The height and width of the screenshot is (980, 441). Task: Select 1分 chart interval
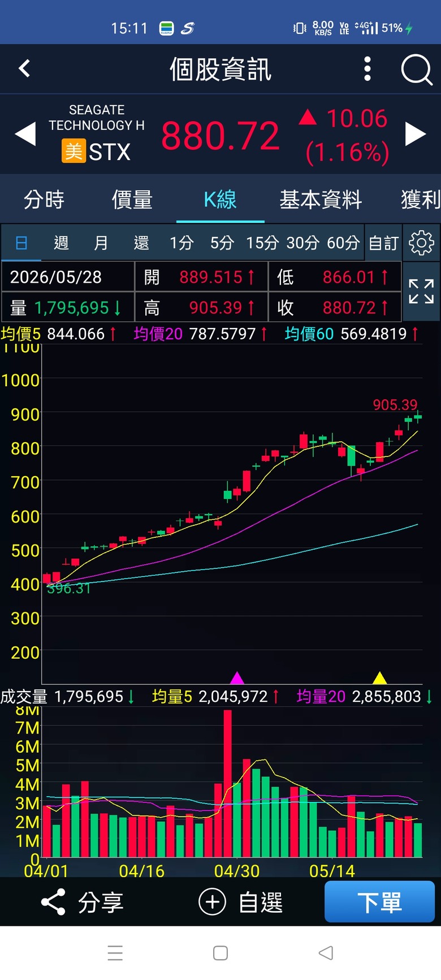(181, 243)
